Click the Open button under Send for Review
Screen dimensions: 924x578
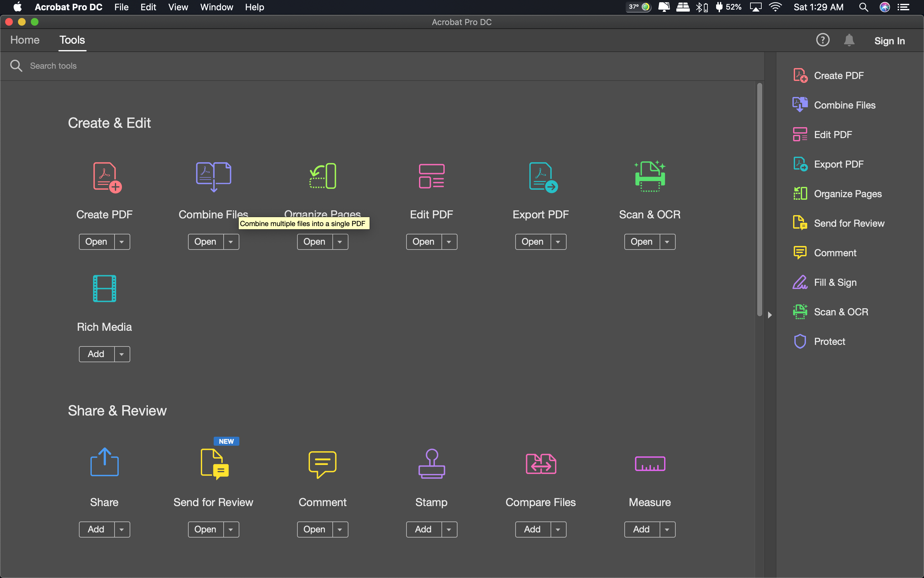pos(205,530)
